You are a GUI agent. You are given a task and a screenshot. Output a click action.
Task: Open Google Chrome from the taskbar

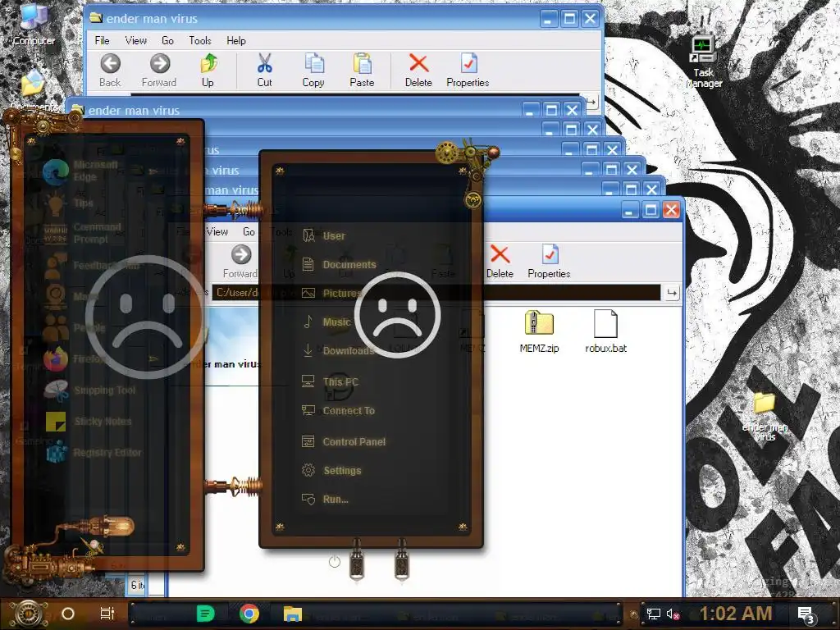(249, 614)
